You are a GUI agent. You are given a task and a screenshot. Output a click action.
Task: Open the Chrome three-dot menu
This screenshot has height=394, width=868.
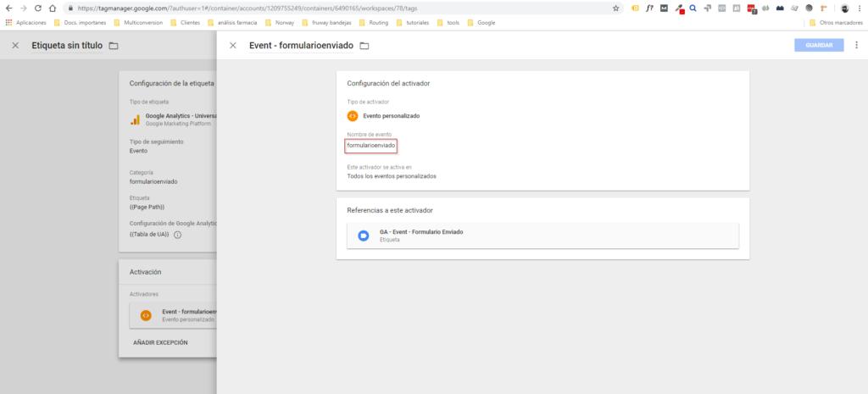coord(858,8)
